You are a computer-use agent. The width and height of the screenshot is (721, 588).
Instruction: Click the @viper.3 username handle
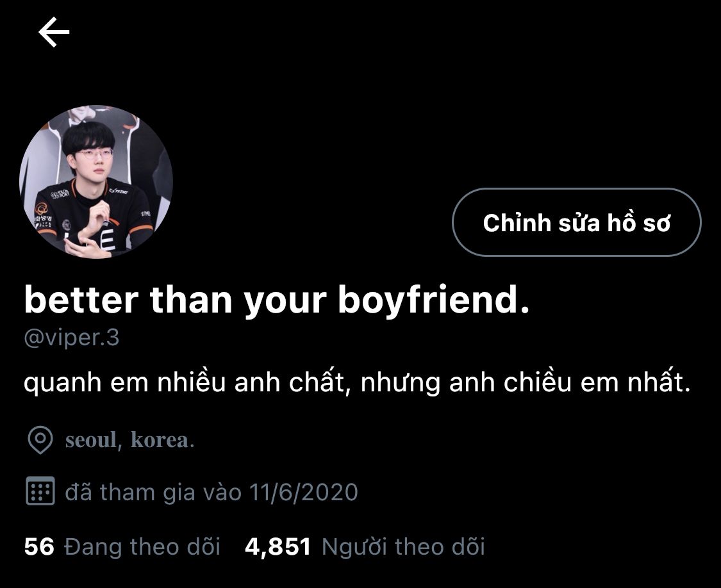pyautogui.click(x=72, y=338)
